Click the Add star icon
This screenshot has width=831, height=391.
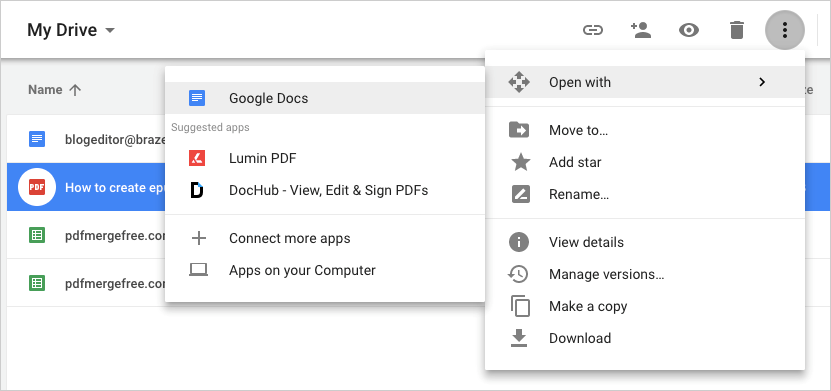520,162
